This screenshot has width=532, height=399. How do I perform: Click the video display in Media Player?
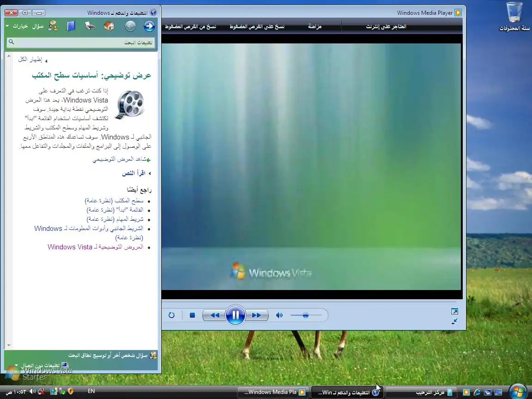[x=311, y=167]
